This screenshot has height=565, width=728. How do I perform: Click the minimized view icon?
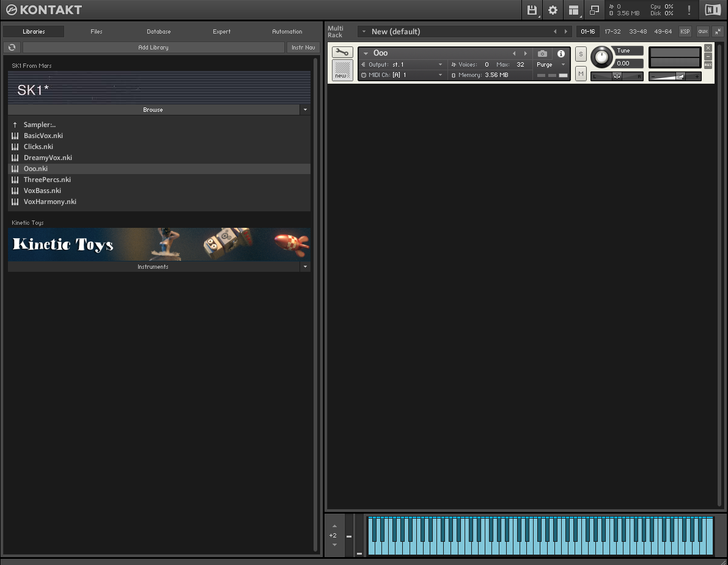[x=594, y=10]
